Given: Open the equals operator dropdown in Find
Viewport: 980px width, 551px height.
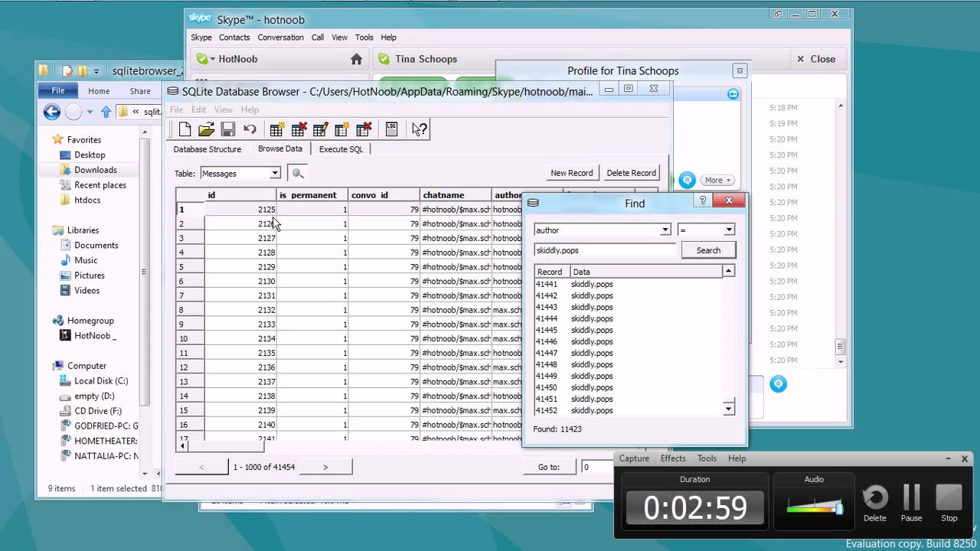Looking at the screenshot, I should pos(706,230).
